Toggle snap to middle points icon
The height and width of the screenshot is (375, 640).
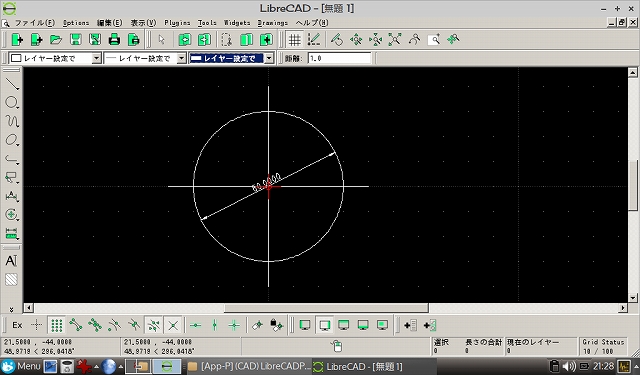coord(134,325)
